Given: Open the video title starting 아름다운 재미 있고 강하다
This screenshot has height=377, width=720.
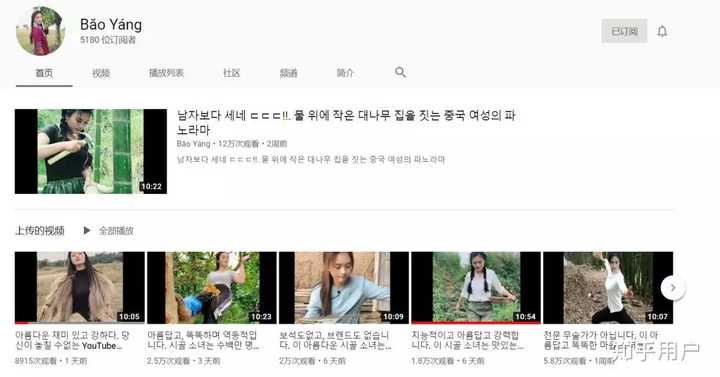Looking at the screenshot, I should (73, 340).
